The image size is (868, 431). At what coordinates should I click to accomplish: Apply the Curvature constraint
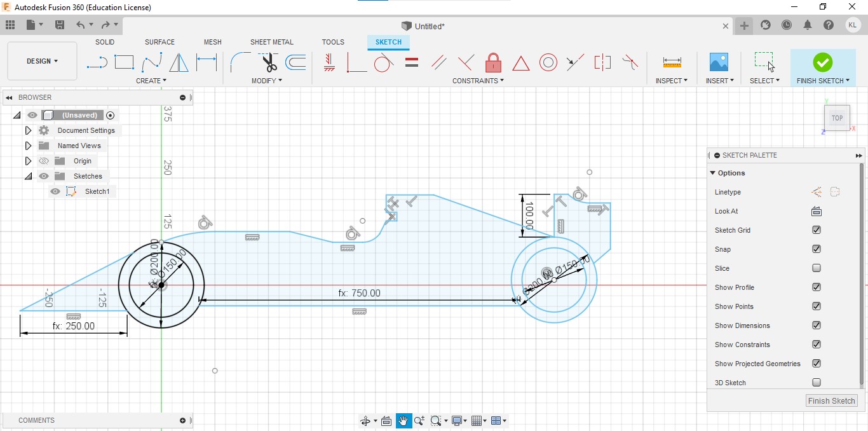tap(630, 62)
